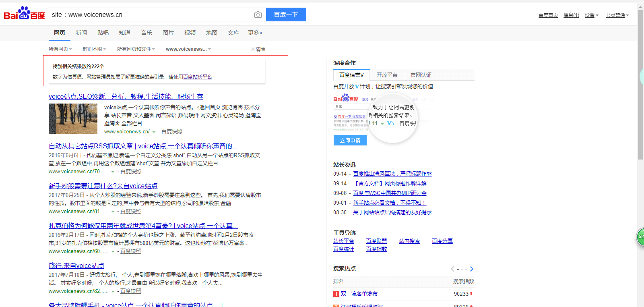Open 百度分享 tool link
Viewport: 644px width, 307px height.
pyautogui.click(x=442, y=241)
